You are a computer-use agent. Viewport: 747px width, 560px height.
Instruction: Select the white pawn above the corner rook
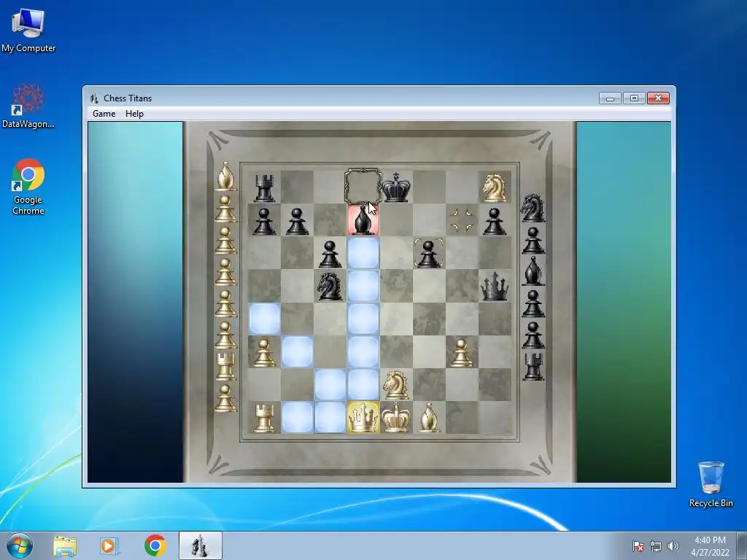264,352
